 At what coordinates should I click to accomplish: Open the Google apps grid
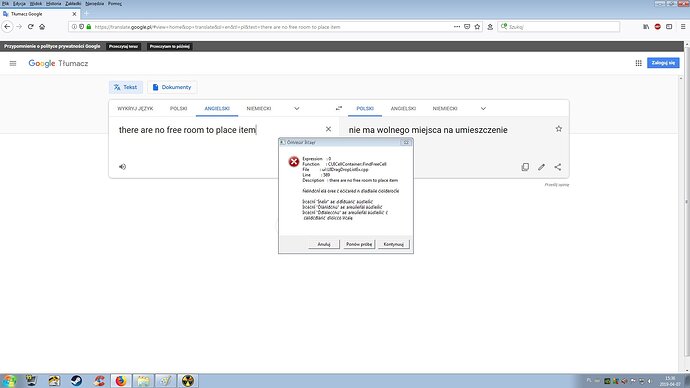click(x=639, y=63)
